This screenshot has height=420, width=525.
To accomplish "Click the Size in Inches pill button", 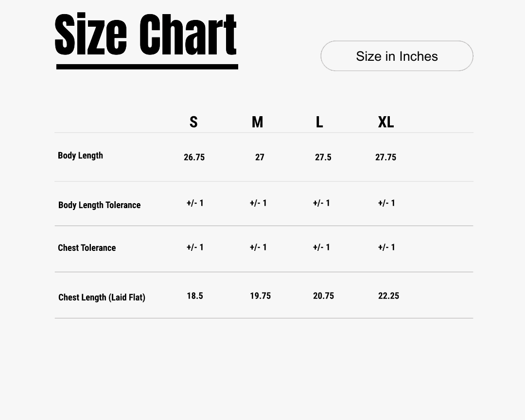I will (397, 56).
